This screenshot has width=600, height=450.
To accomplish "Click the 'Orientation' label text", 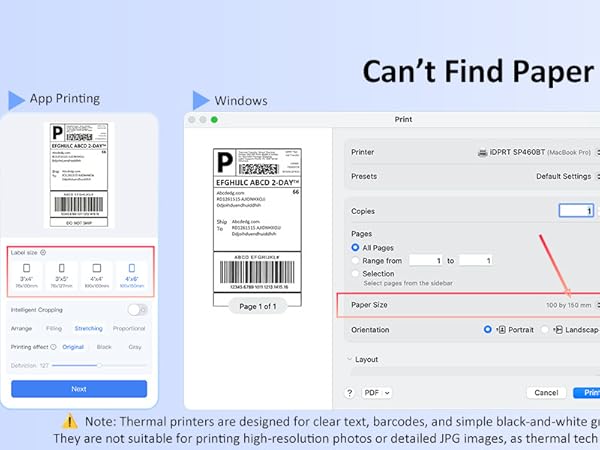I will pyautogui.click(x=370, y=330).
